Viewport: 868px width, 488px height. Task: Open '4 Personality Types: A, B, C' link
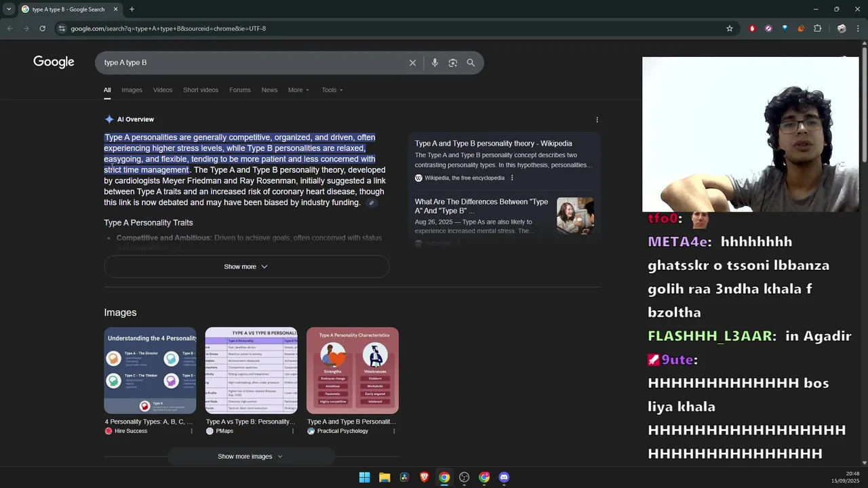point(149,422)
